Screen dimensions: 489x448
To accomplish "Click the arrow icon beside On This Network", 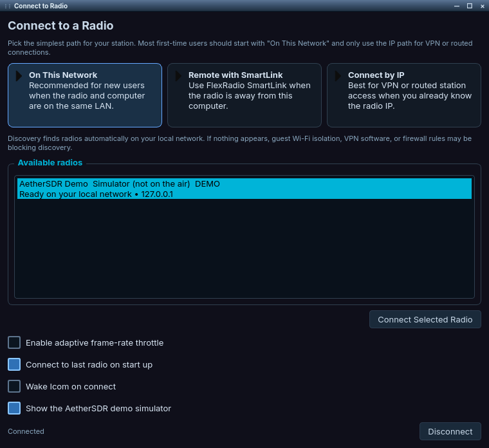I will click(19, 75).
